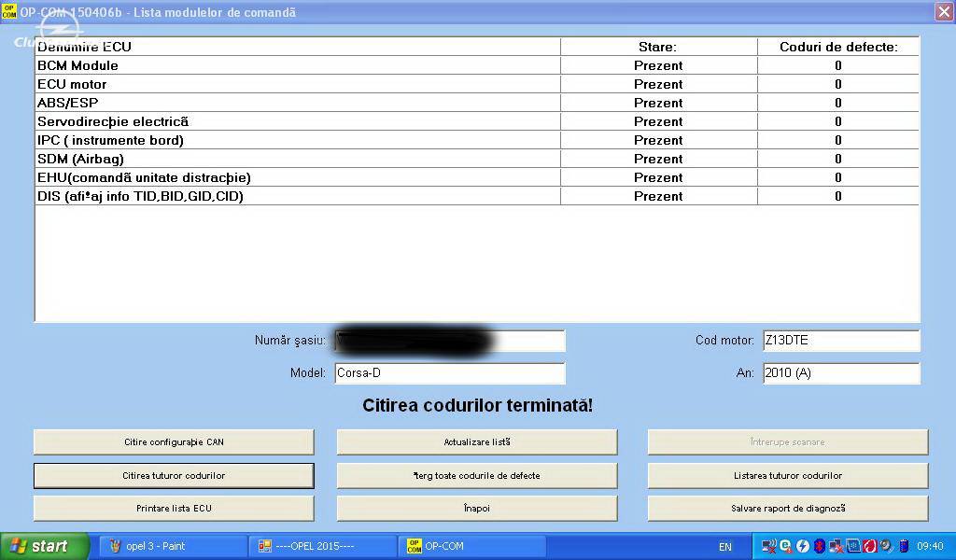Select the 'DIS (afișaj info TID,BID,GID,CID)' row
Image resolution: width=956 pixels, height=560 pixels.
[x=477, y=196]
